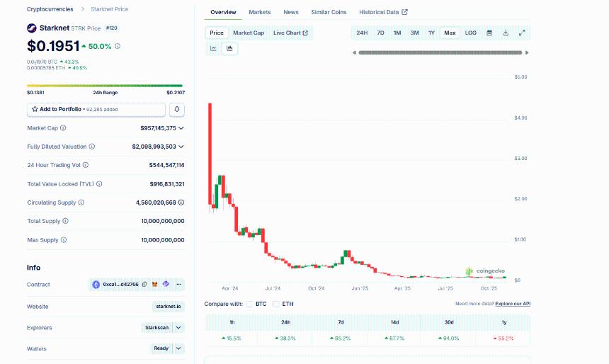
Task: Check the ETH compare checkbox
Action: tap(276, 304)
